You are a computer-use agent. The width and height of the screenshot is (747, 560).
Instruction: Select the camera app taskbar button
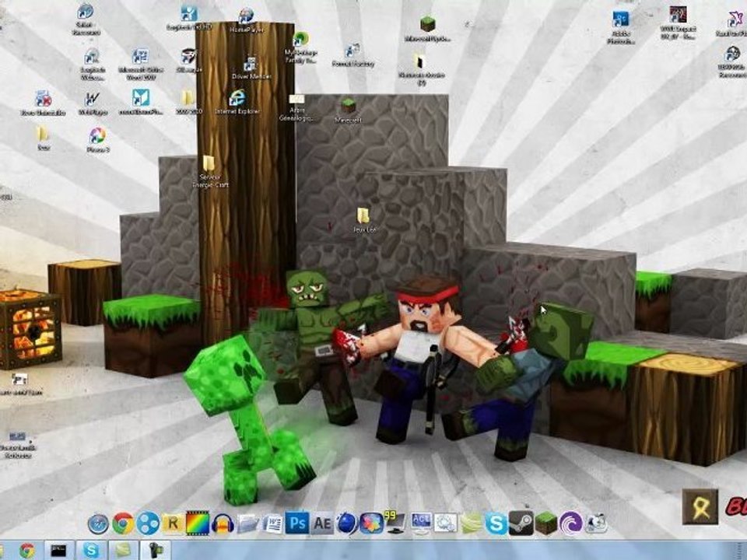pyautogui.click(x=155, y=551)
